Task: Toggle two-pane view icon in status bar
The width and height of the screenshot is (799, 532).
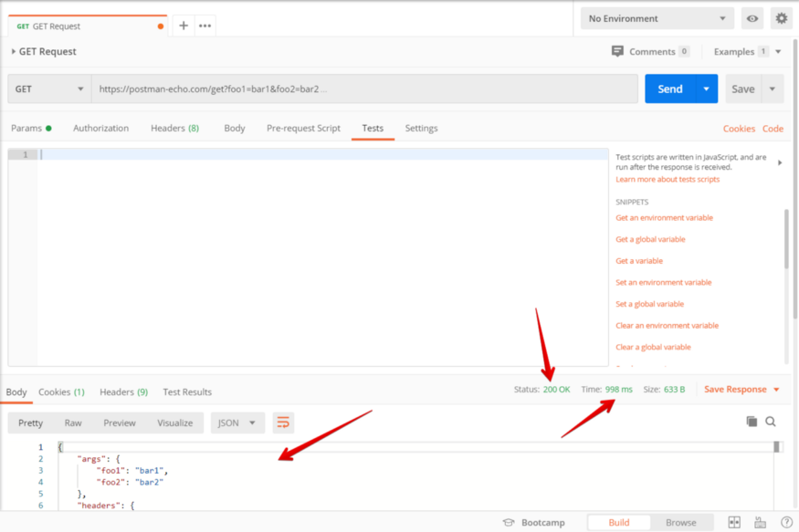Action: pyautogui.click(x=734, y=523)
